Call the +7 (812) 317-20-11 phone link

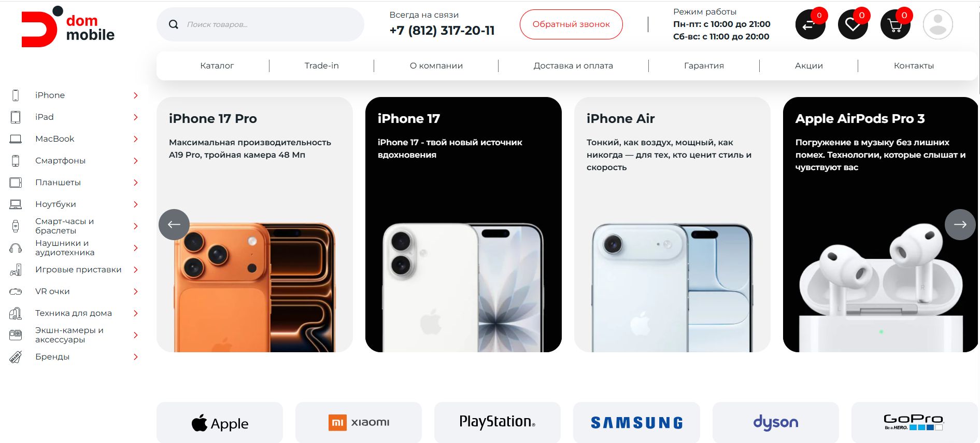click(x=442, y=31)
